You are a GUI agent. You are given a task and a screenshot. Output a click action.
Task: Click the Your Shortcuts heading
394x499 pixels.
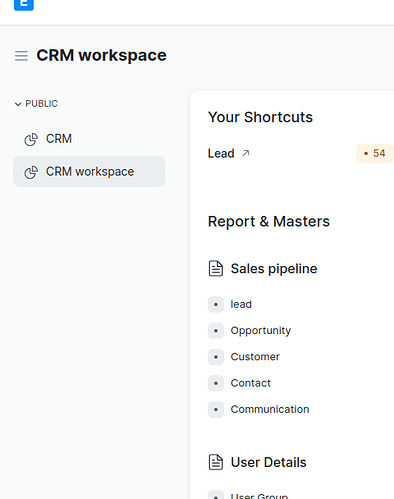coord(260,117)
